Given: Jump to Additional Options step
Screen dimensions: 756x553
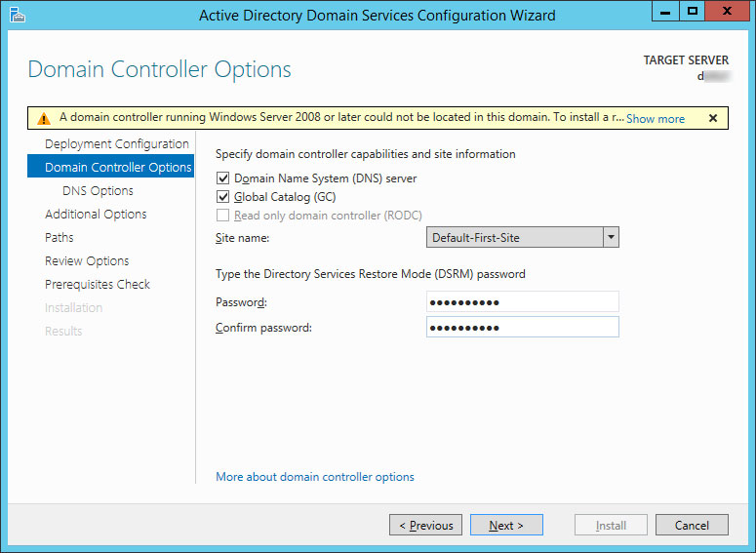Looking at the screenshot, I should coord(96,214).
